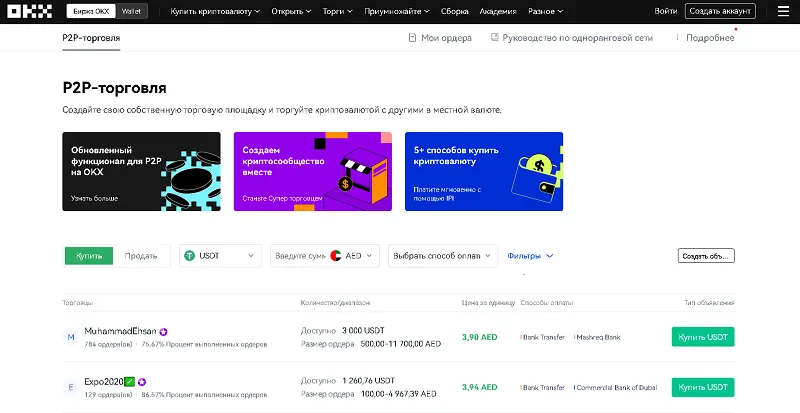Open the Обновленный функционал для P2P banner
This screenshot has width=800, height=413.
coord(141,172)
